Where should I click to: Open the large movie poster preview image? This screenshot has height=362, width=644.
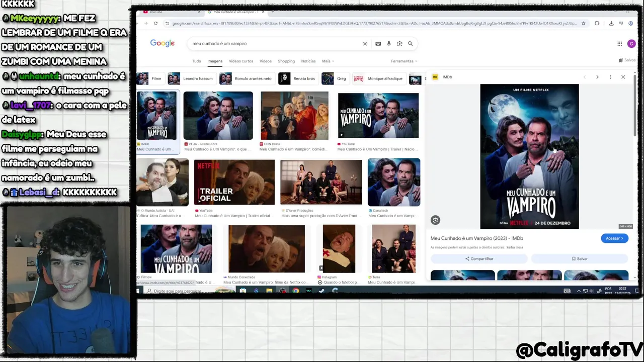(x=529, y=156)
